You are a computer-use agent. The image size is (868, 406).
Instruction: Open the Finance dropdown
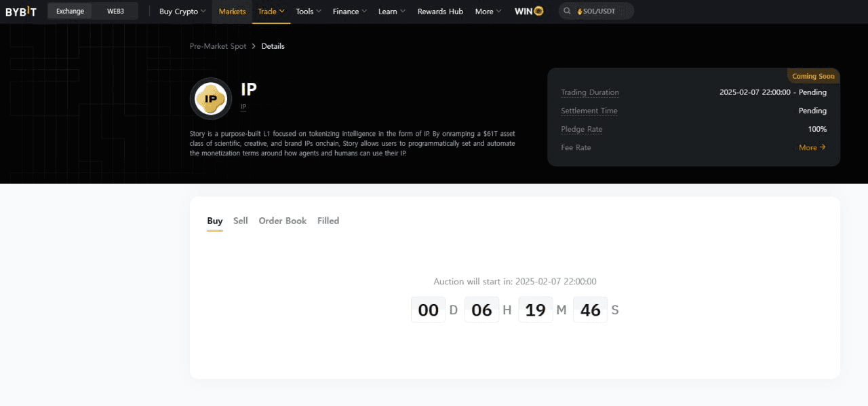(349, 12)
